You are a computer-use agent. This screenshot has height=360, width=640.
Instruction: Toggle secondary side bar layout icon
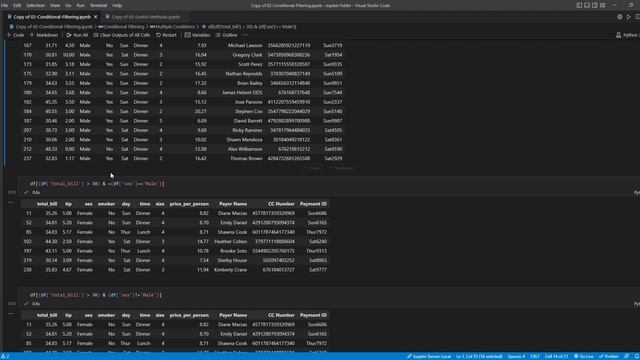595,5
